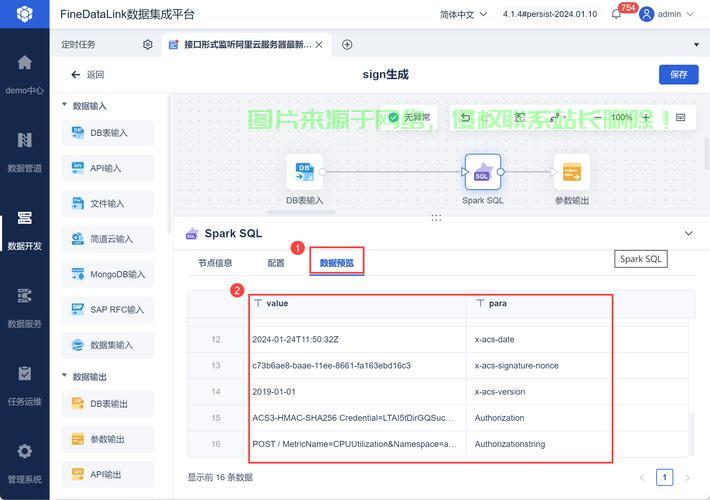Image resolution: width=710 pixels, height=500 pixels.
Task: Click the panel resize drag handle dots
Action: [436, 218]
